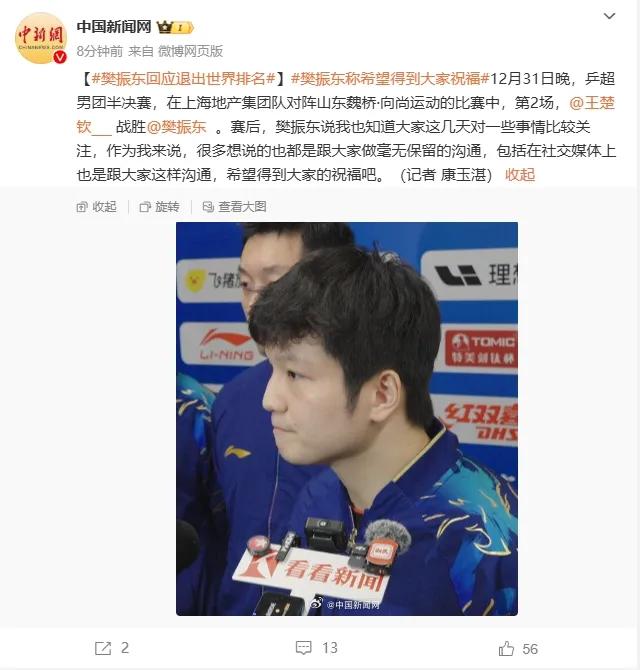Image resolution: width=640 pixels, height=670 pixels.
Task: Click the red verified V badge
Action: (x=60, y=57)
